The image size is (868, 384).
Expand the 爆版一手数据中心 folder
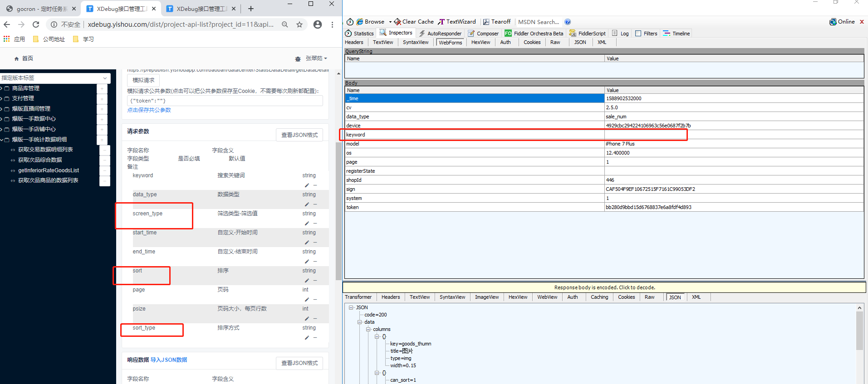(2, 119)
